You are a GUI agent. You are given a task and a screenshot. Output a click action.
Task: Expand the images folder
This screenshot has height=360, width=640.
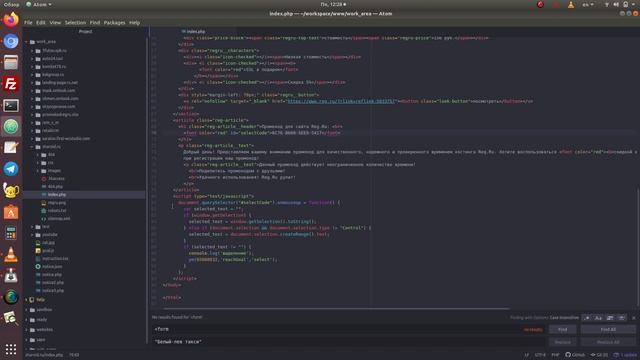click(x=38, y=171)
